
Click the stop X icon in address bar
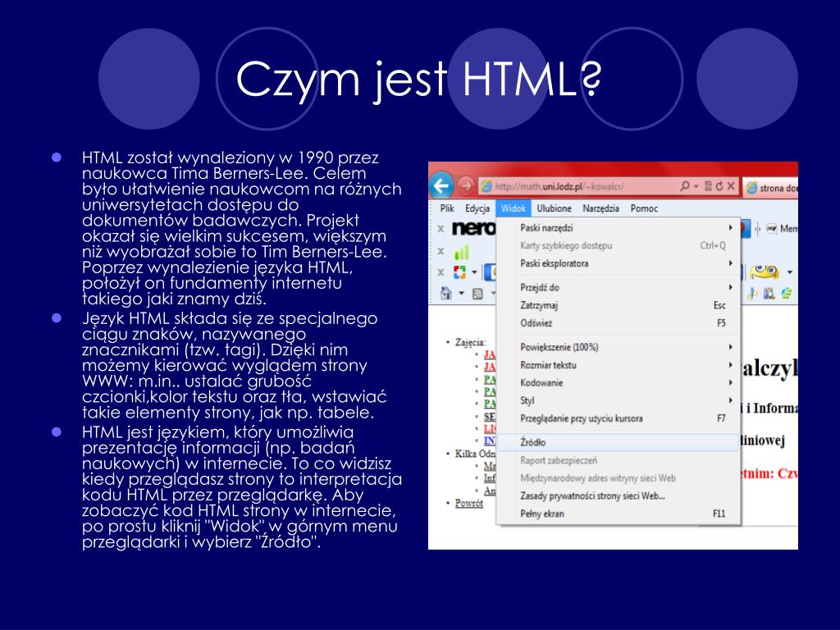tap(730, 186)
